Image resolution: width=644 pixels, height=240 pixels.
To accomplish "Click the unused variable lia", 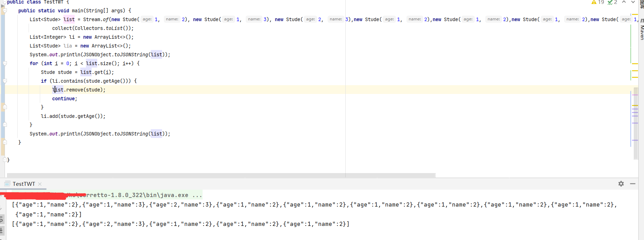I will click(68, 46).
